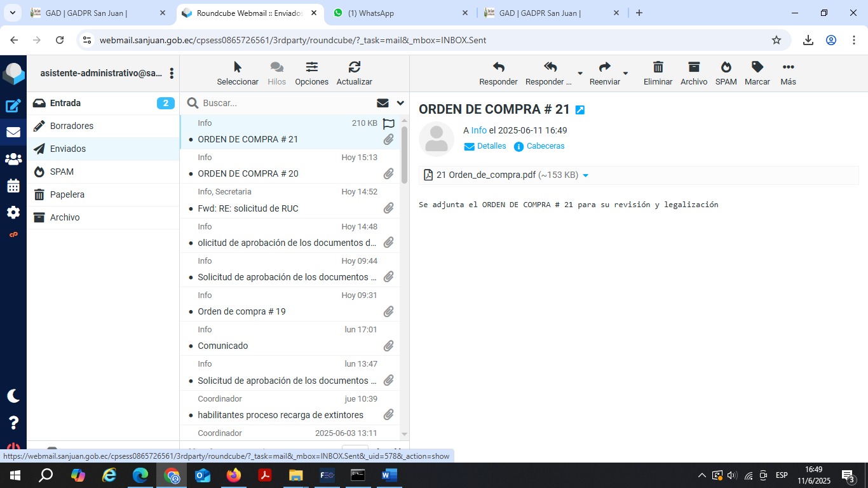Click the Buscar search field
This screenshot has height=488, width=868.
tap(286, 103)
